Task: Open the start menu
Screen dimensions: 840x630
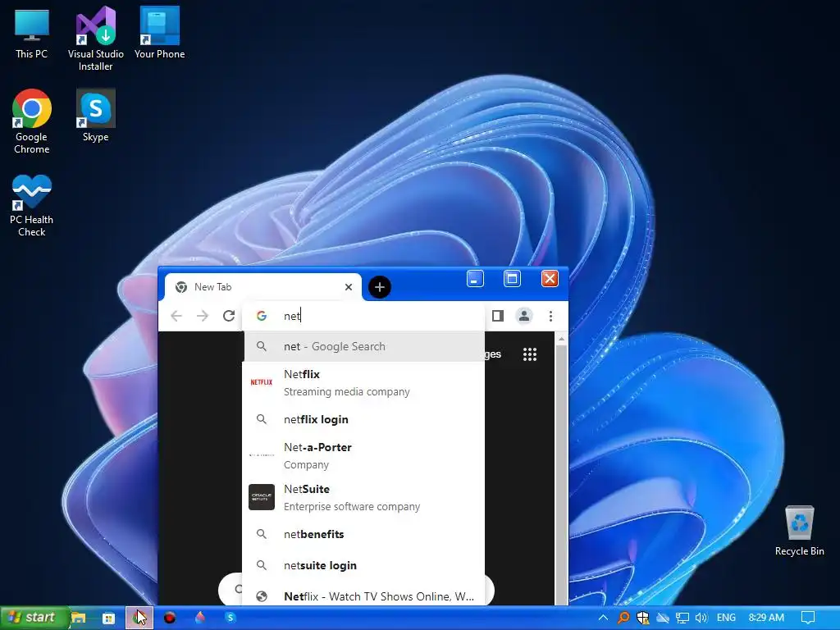Action: point(34,618)
